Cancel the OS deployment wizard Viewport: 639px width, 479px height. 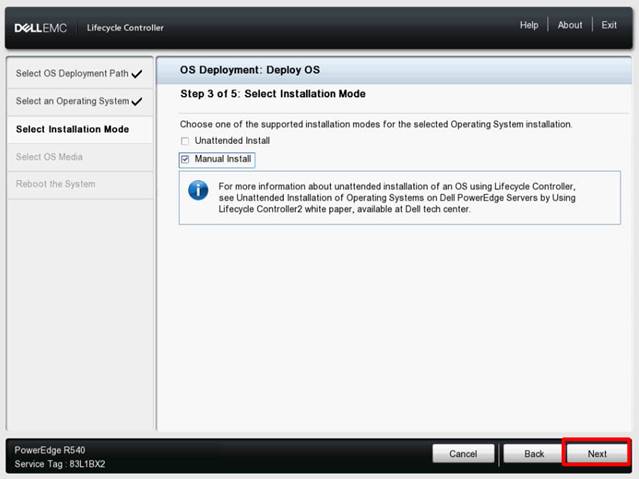(463, 454)
